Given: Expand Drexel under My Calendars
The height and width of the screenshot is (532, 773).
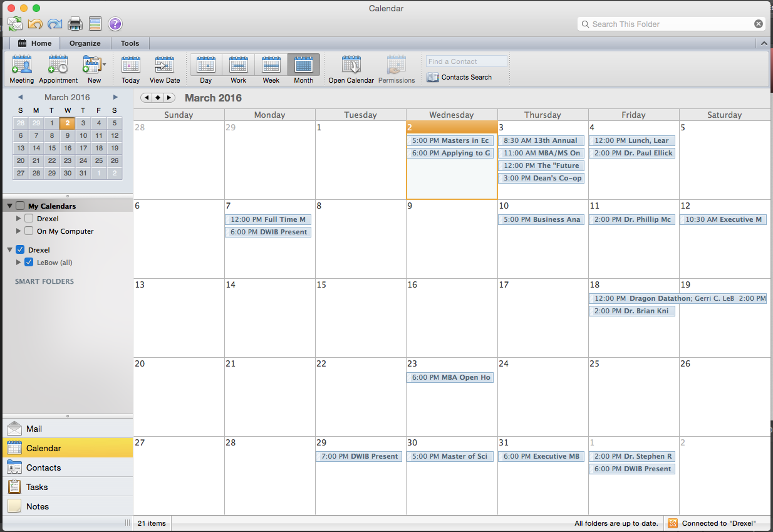Looking at the screenshot, I should coord(19,219).
